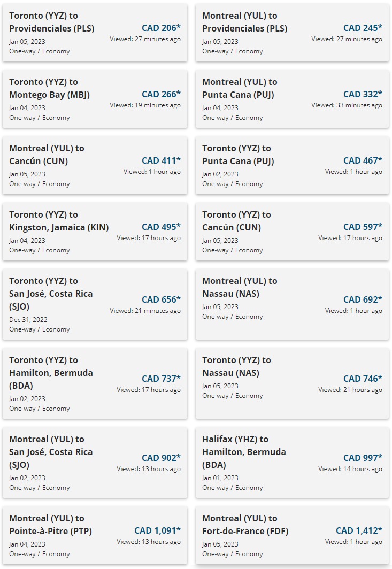Image resolution: width=392 pixels, height=569 pixels.
Task: Select Montreal to Providenciales CAD 245 deal
Action: [292, 33]
